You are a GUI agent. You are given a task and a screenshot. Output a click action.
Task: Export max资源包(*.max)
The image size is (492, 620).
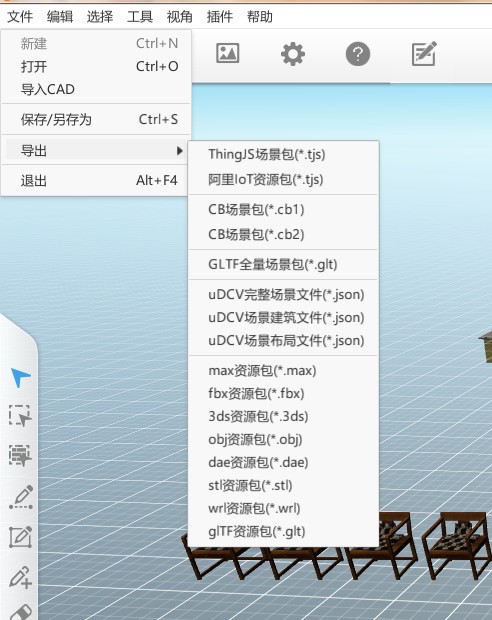tap(283, 371)
